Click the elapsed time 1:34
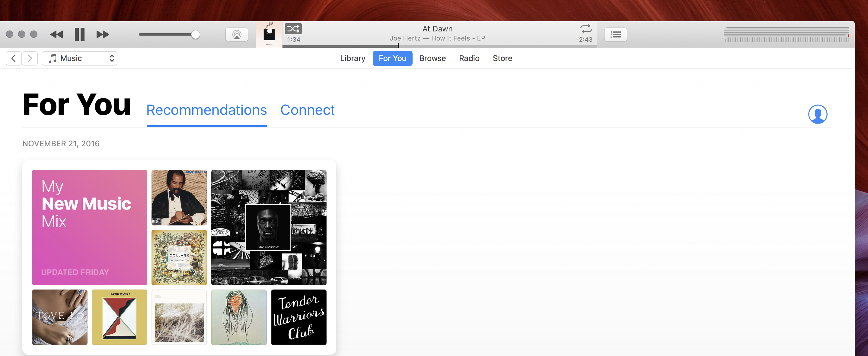 [x=293, y=40]
